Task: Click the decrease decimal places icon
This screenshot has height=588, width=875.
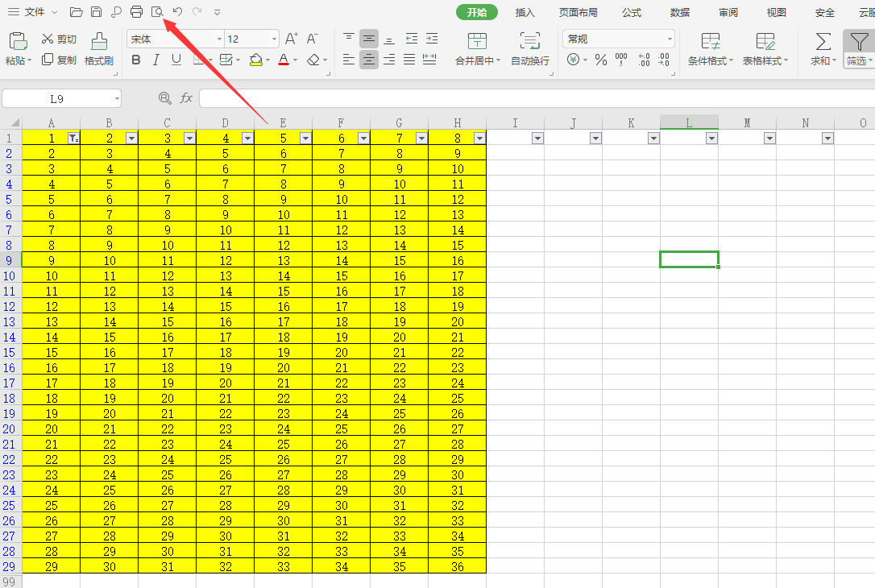Action: (664, 60)
